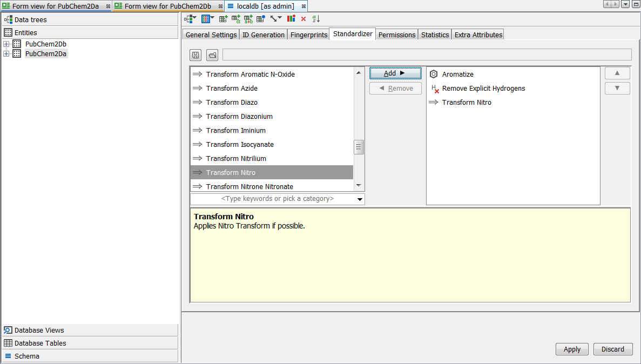Click the table with blue dot icon
This screenshot has width=641, height=364.
pyautogui.click(x=261, y=19)
